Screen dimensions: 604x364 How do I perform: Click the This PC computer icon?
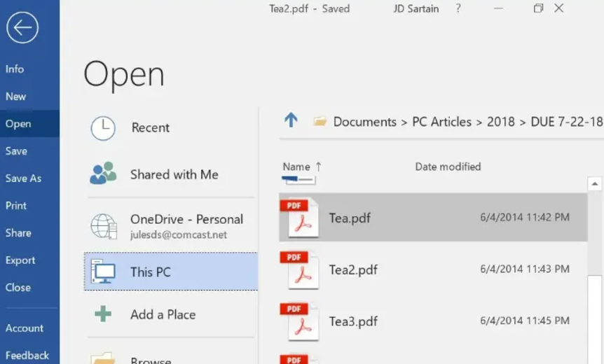pos(103,272)
